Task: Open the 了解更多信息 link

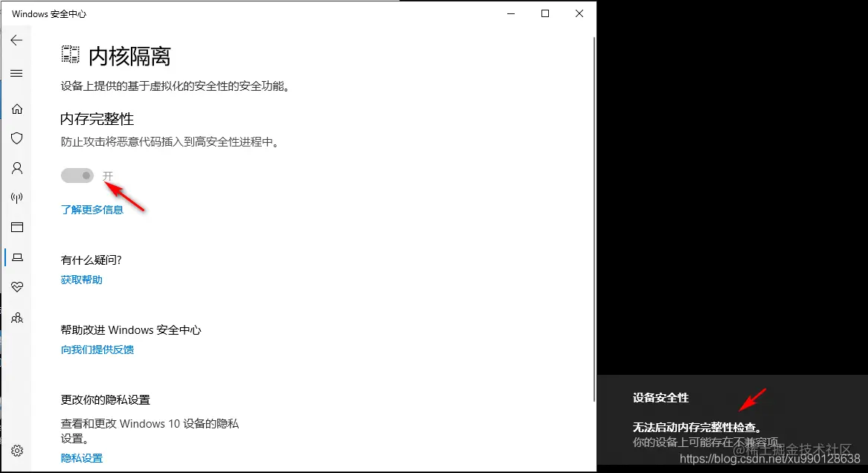Action: [92, 210]
